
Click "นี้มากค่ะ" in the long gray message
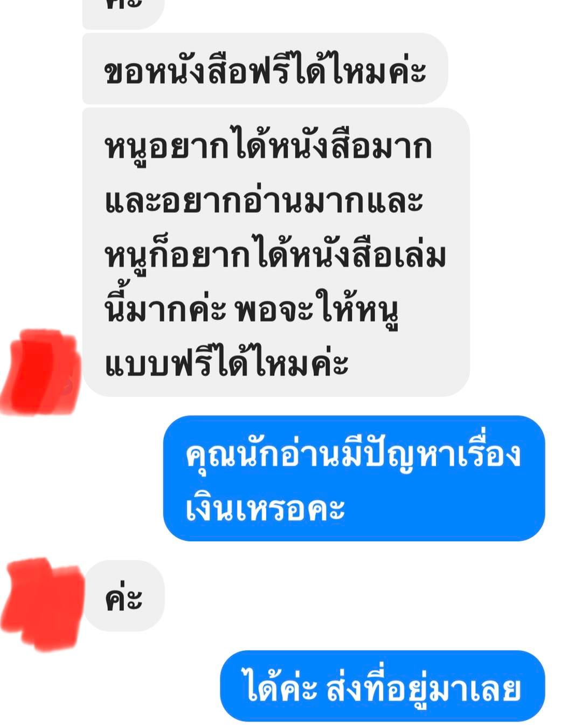[x=165, y=308]
